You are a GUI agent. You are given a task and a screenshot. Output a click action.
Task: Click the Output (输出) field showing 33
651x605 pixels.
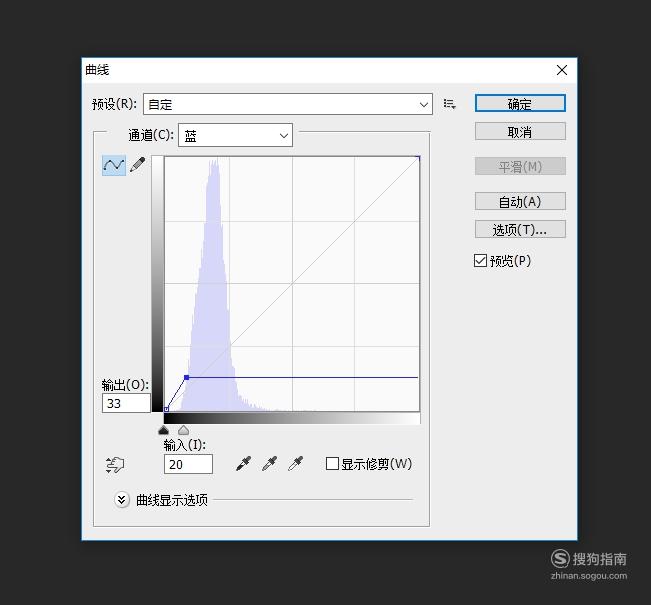(126, 403)
